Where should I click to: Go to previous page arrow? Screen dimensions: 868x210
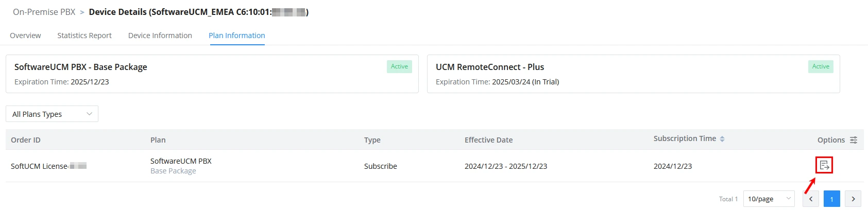(x=811, y=199)
